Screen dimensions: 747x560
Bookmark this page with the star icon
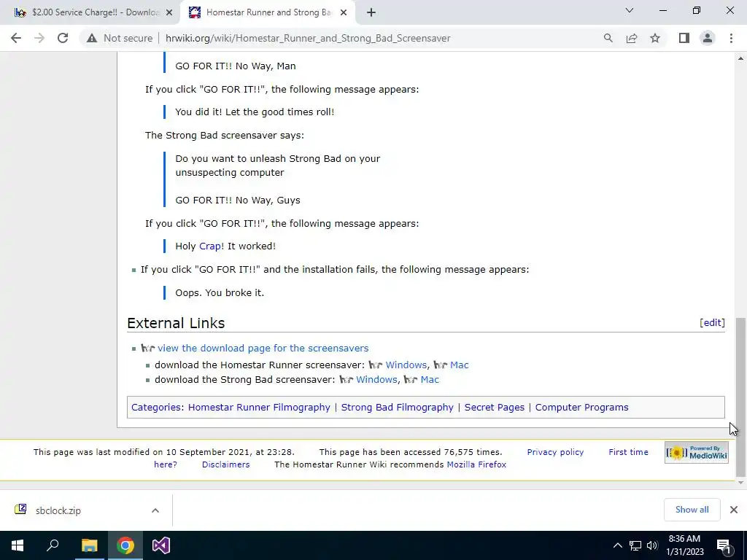pos(655,38)
